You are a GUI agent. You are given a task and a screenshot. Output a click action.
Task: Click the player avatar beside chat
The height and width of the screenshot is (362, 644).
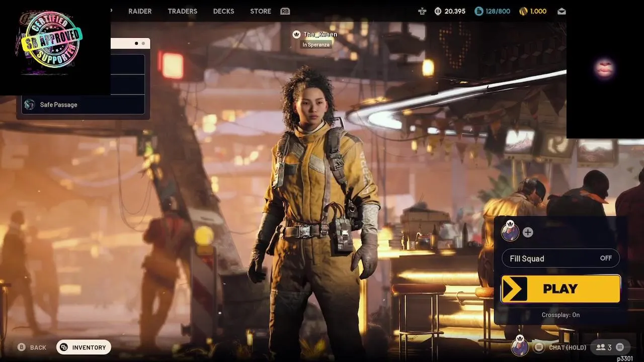pos(520,346)
